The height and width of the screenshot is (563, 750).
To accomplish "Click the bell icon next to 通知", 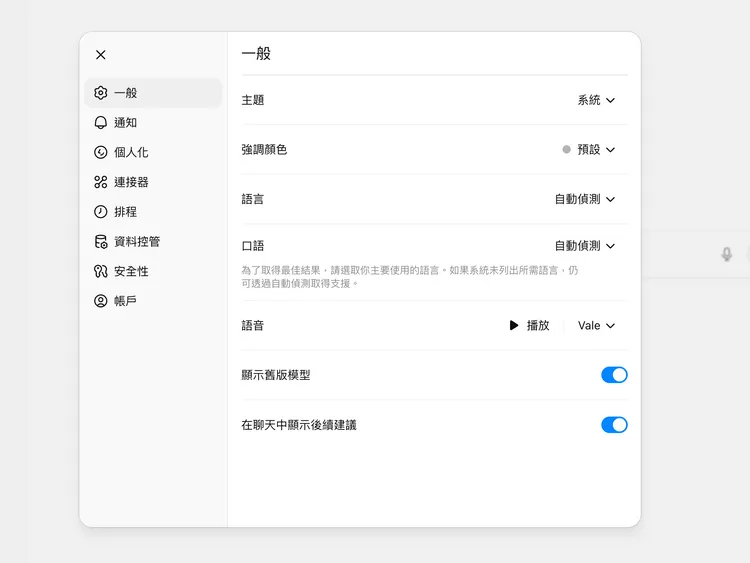I will (100, 122).
